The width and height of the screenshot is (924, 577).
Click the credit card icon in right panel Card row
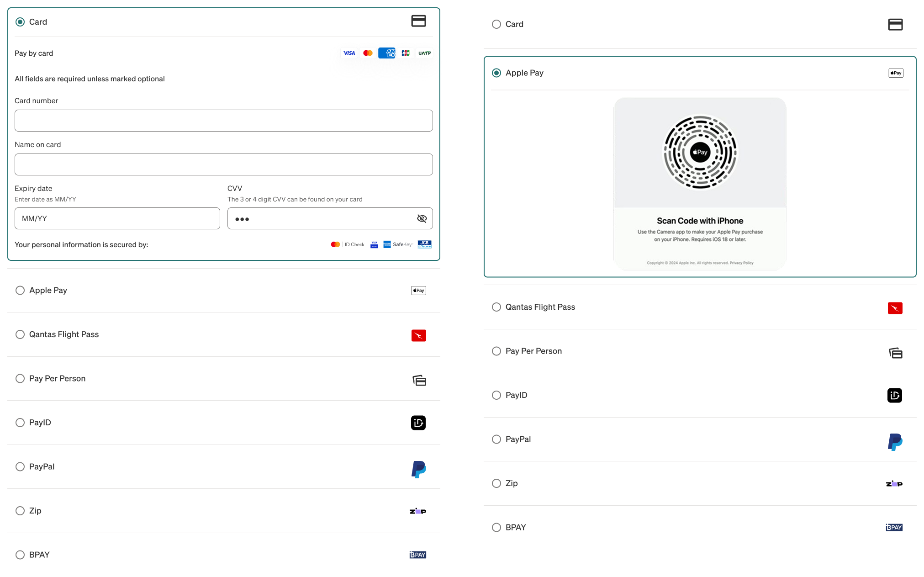point(895,24)
